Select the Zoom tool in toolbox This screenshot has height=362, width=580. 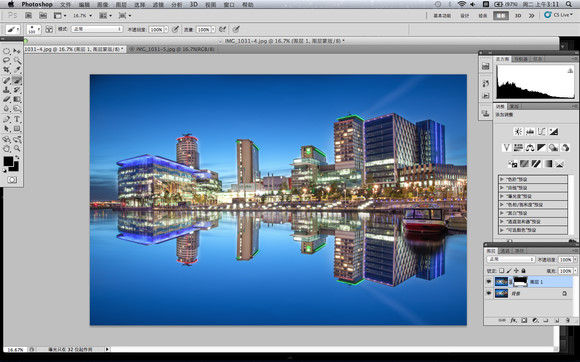pyautogui.click(x=17, y=149)
